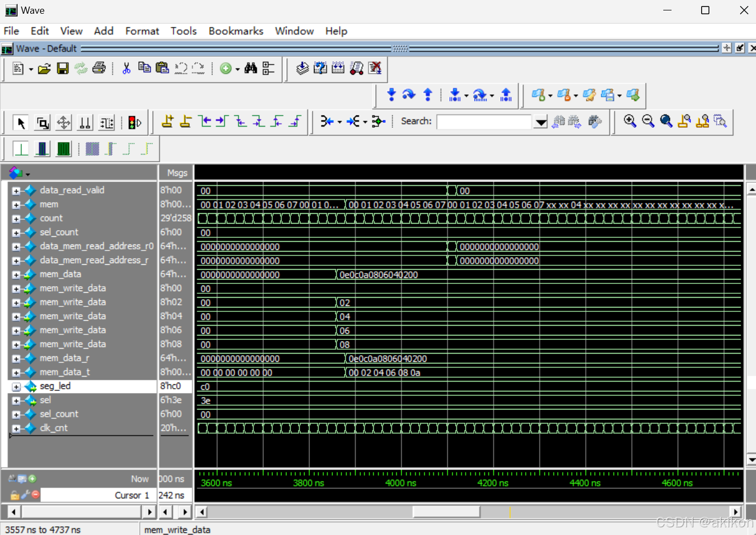Viewport: 756px width, 535px height.
Task: Click the Print toolbar icon
Action: tap(99, 67)
